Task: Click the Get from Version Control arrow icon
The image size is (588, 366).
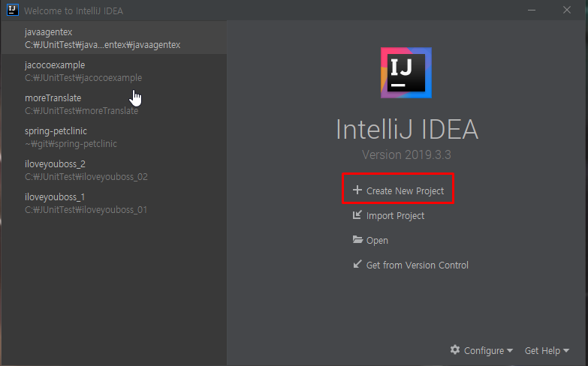Action: click(357, 264)
